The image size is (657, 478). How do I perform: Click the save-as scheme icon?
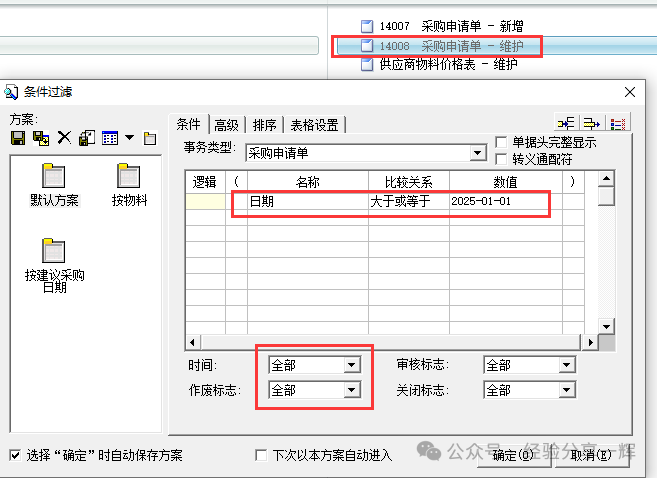pyautogui.click(x=40, y=138)
